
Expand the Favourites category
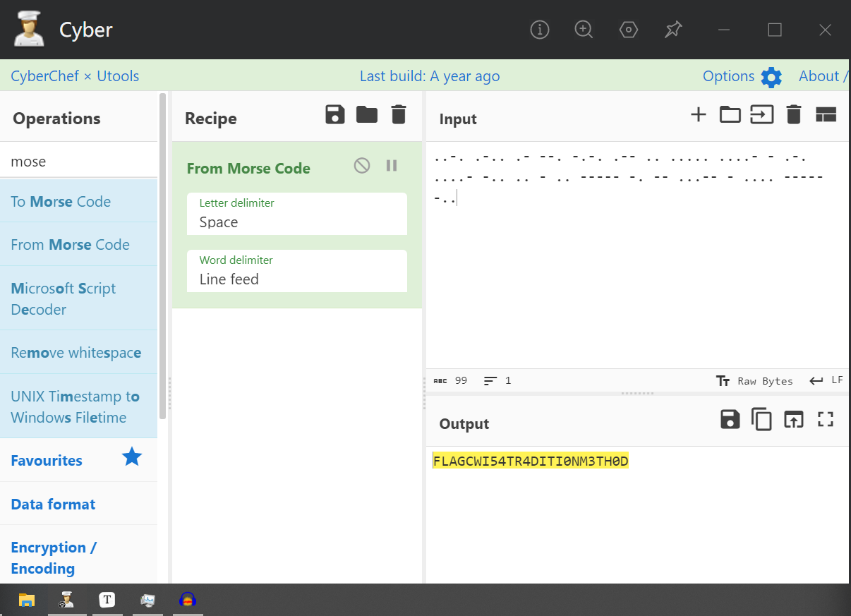(x=47, y=461)
